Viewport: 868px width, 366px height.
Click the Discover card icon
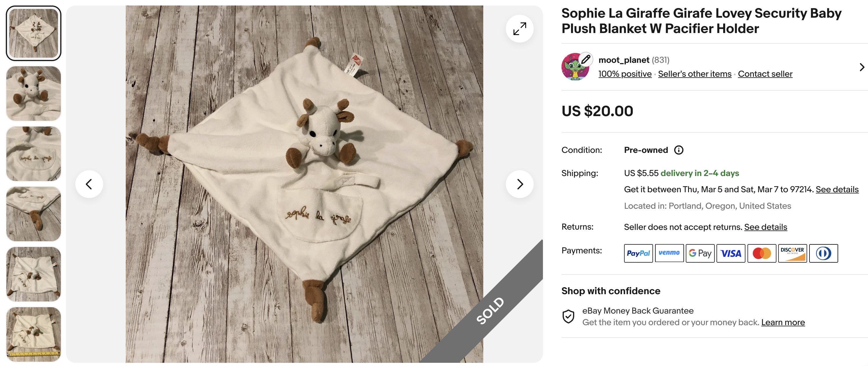792,253
